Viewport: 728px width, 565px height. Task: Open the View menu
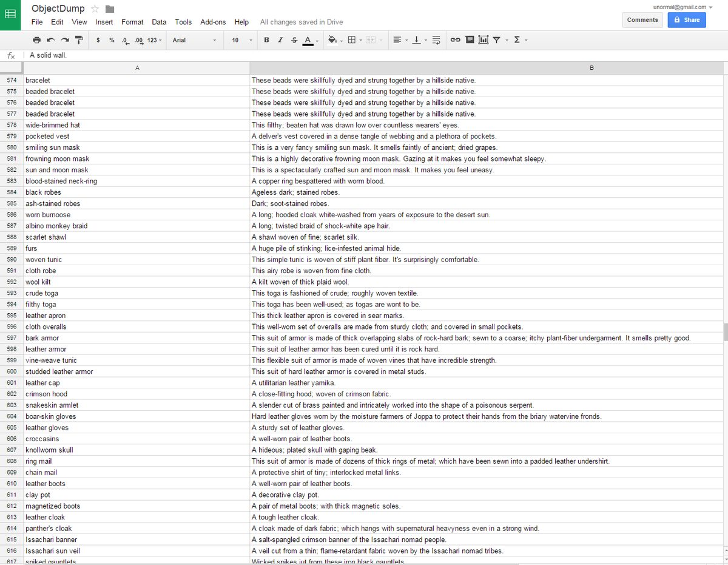[79, 22]
